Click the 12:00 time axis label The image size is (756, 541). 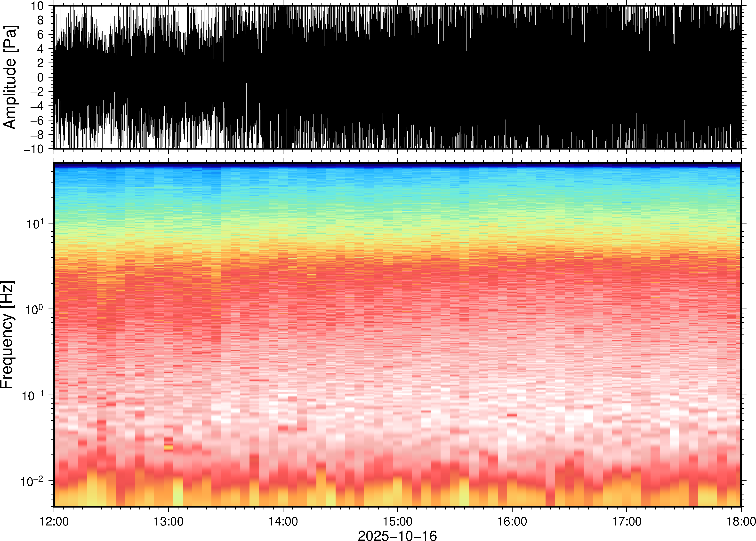[54, 521]
